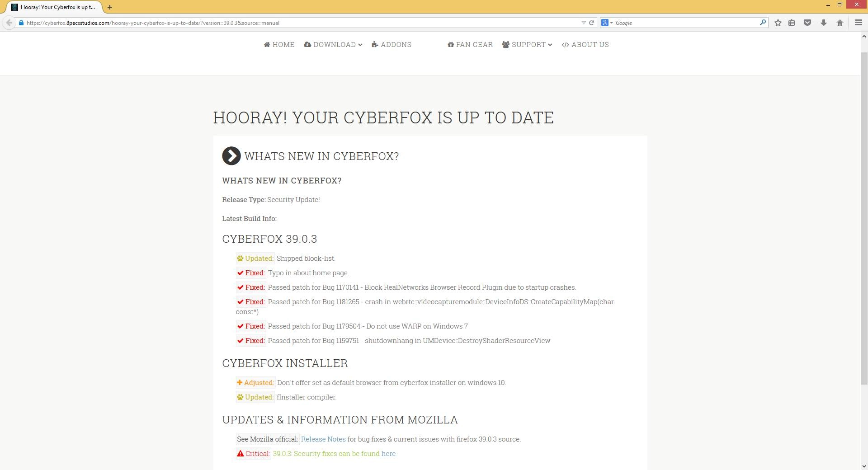Open the HOME nav menu item

[279, 45]
